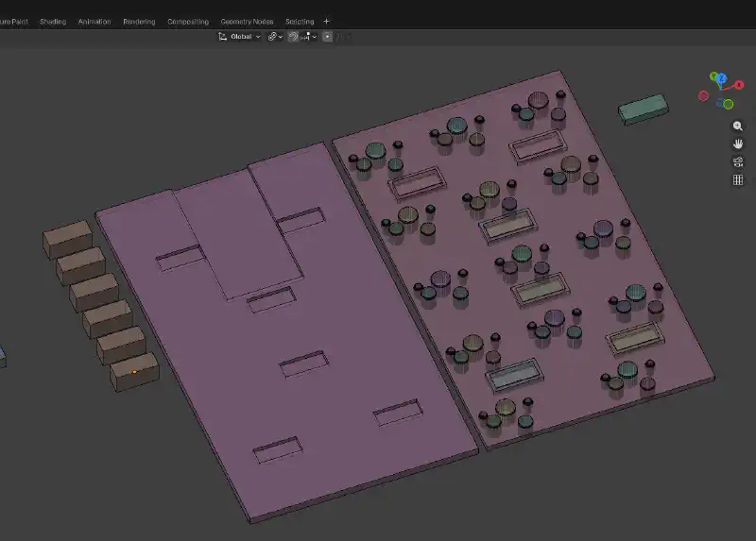Click the transform orientation axes icon

point(222,37)
